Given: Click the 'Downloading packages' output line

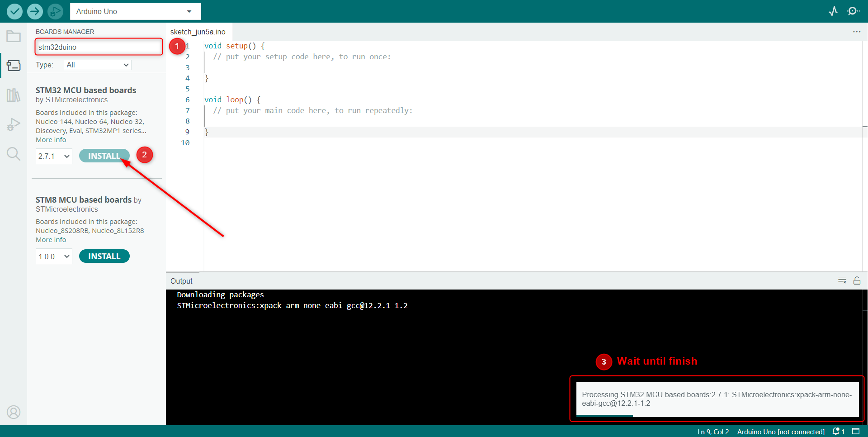Looking at the screenshot, I should (220, 294).
